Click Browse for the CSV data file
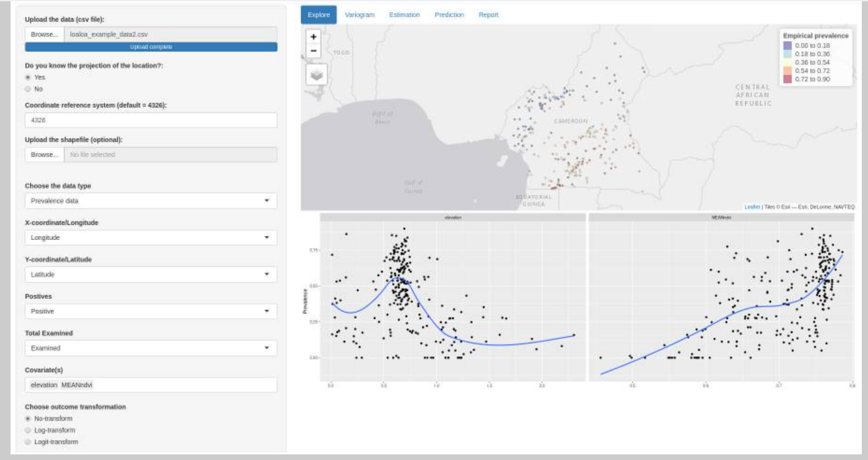Screen dimensions: 868x460 (44, 34)
